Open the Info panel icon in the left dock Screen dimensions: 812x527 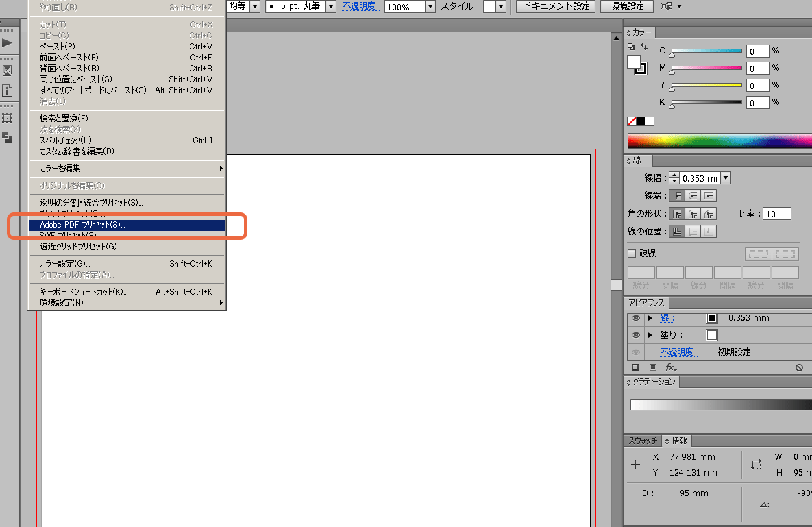pyautogui.click(x=8, y=90)
